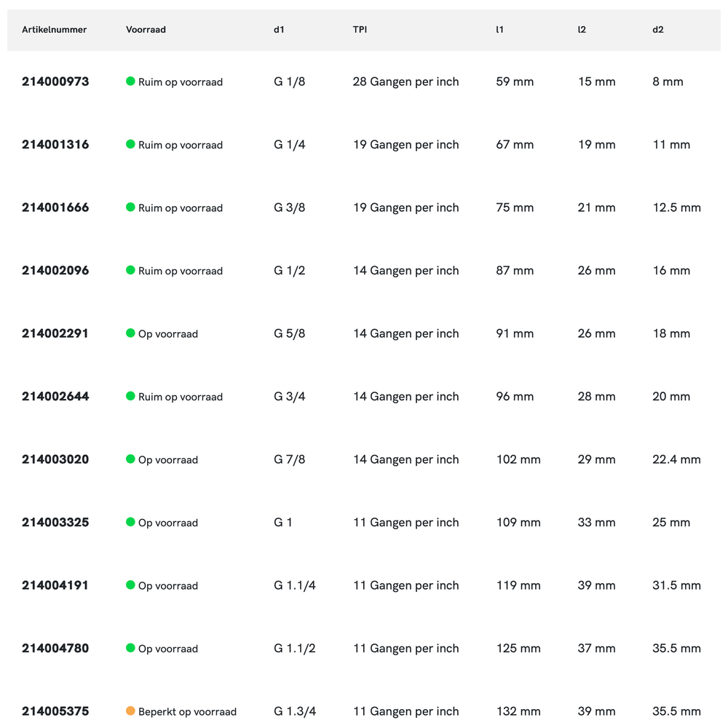The width and height of the screenshot is (728, 728).
Task: Open article number 214004780
Action: pyautogui.click(x=55, y=648)
